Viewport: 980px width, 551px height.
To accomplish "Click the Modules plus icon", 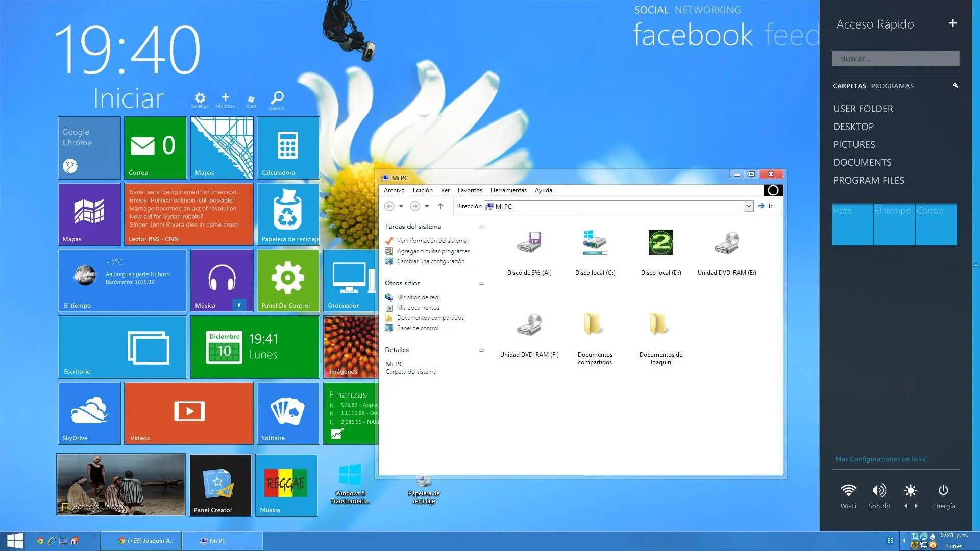I will (225, 99).
